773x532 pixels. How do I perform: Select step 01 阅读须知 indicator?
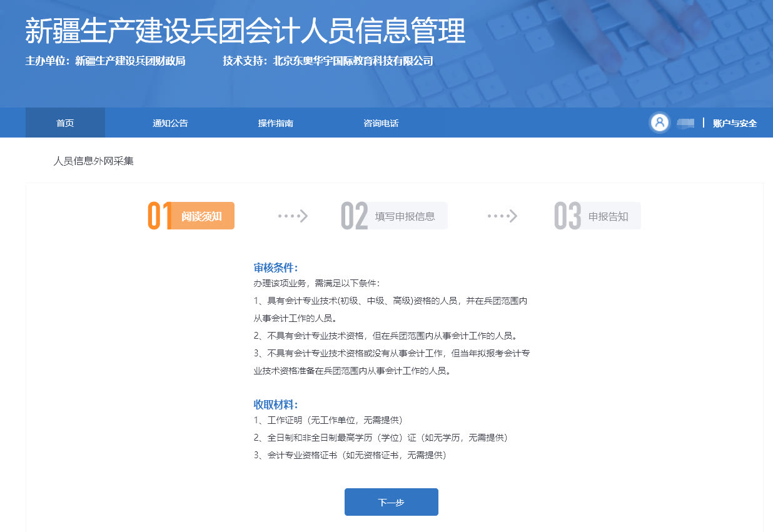pyautogui.click(x=191, y=216)
